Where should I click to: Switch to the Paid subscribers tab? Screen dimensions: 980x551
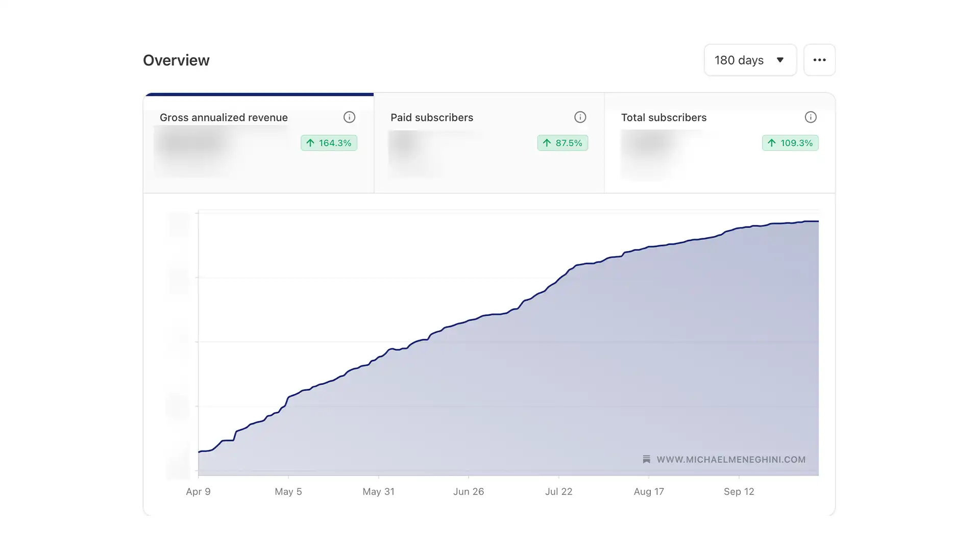(489, 143)
